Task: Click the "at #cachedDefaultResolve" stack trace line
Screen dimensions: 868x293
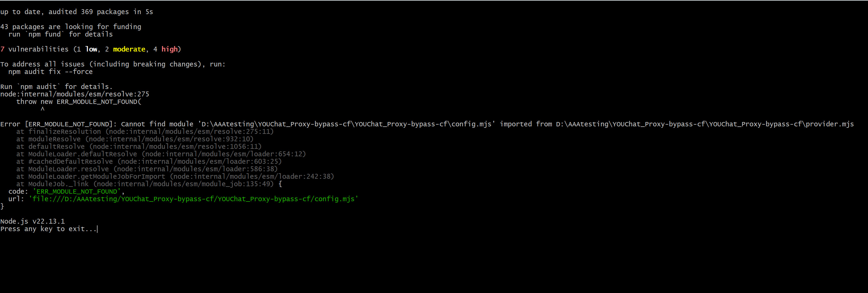Action: pos(149,161)
